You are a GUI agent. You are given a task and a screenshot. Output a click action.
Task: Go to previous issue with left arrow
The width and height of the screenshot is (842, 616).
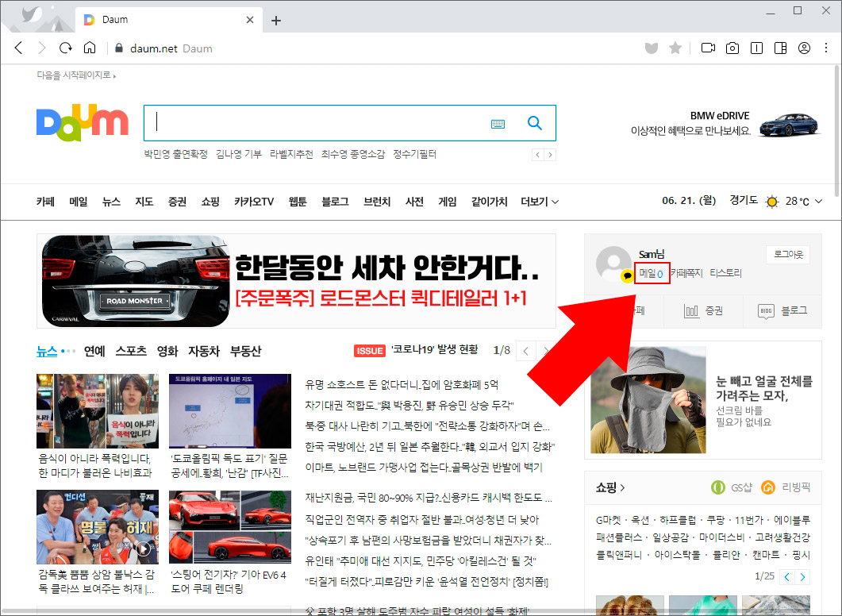(x=525, y=351)
